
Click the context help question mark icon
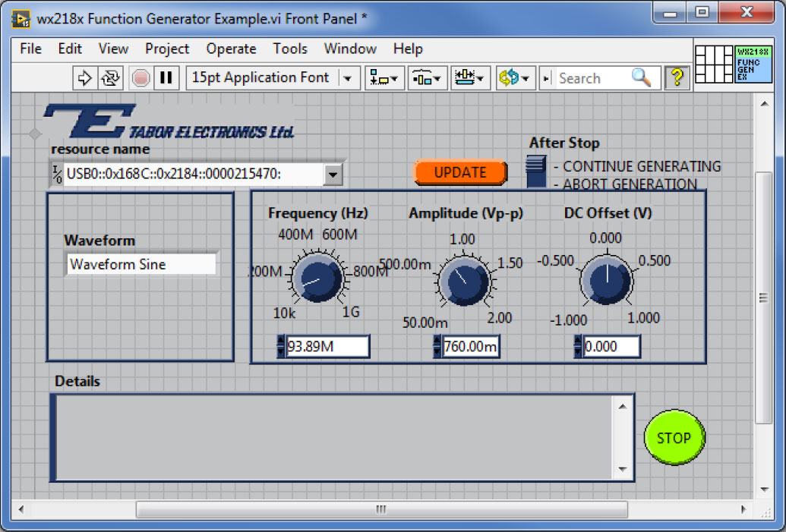[x=677, y=77]
